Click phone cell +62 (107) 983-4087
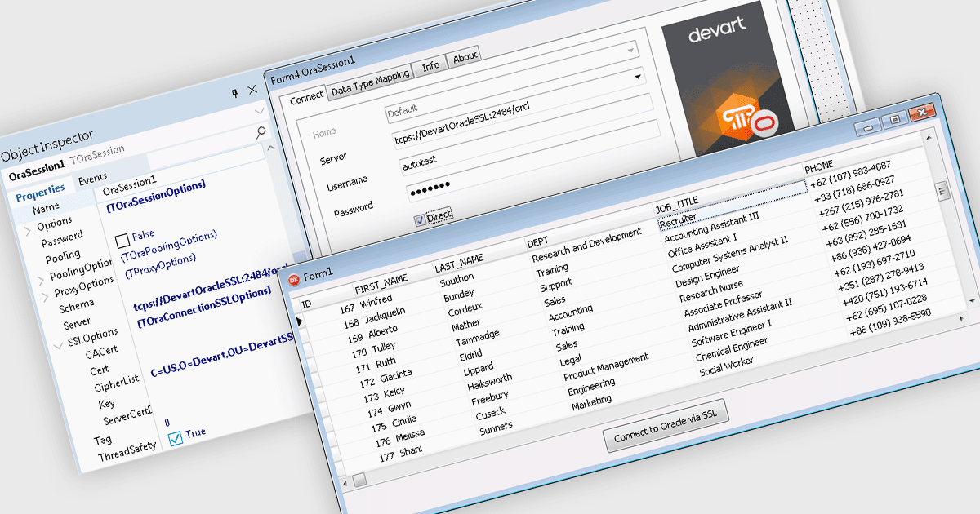980x514 pixels. click(849, 172)
